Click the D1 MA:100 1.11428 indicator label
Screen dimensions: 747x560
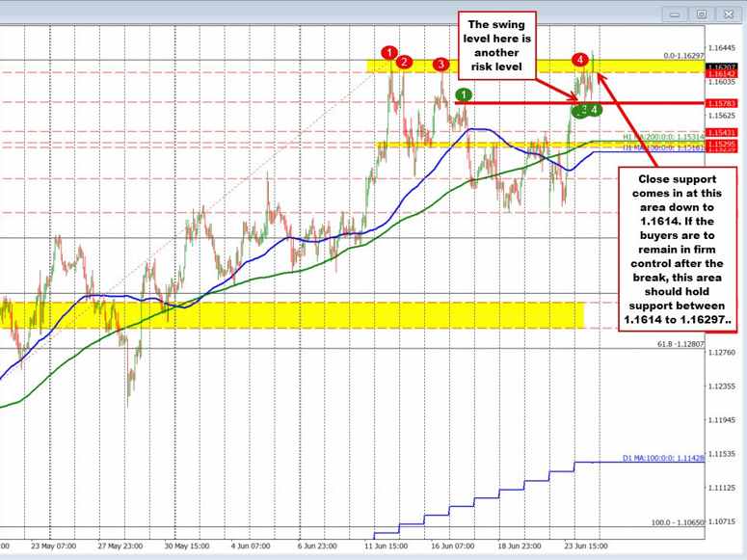663,458
